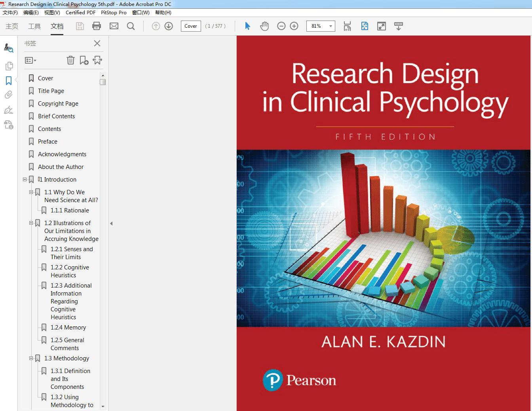Image resolution: width=532 pixels, height=411 pixels.
Task: Click the email envelope icon
Action: (x=114, y=26)
